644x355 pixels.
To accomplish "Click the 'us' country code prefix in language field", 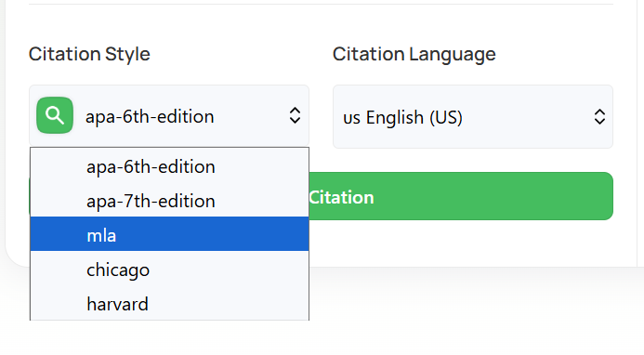I will click(x=351, y=118).
